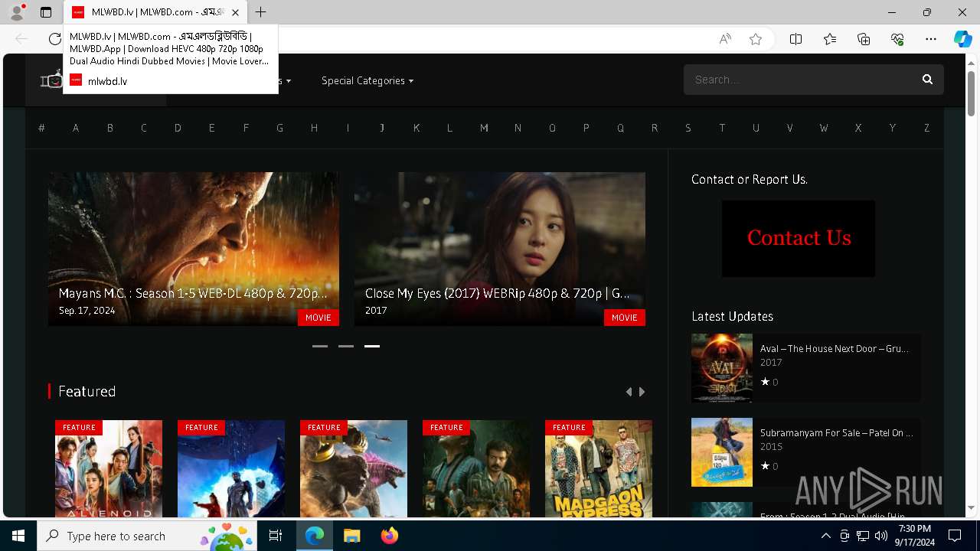
Task: Filter movies by letter K
Action: 416,128
